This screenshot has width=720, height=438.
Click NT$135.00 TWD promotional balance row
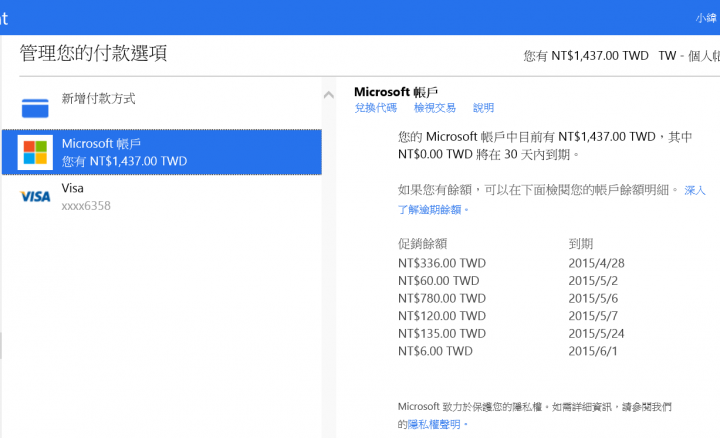(x=442, y=333)
